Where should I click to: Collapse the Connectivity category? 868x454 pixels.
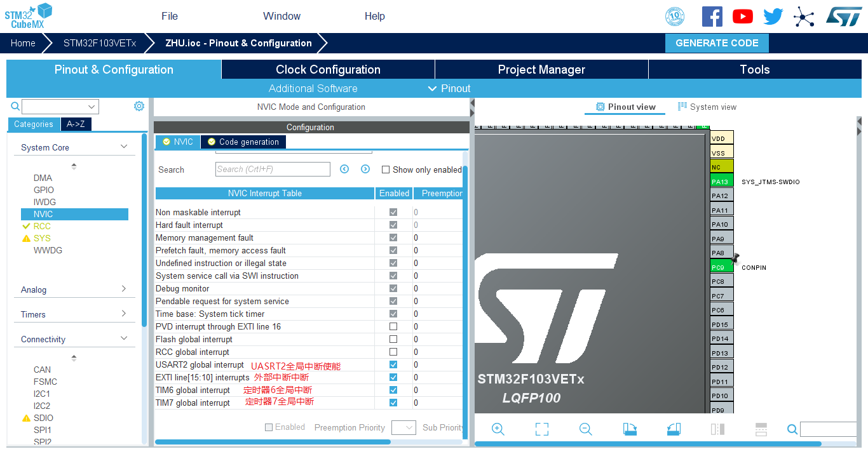click(x=124, y=338)
